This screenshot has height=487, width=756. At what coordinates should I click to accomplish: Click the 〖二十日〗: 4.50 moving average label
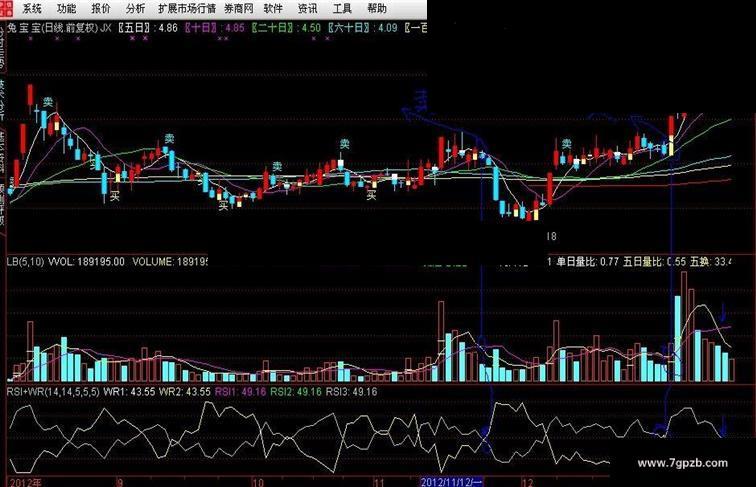(286, 27)
